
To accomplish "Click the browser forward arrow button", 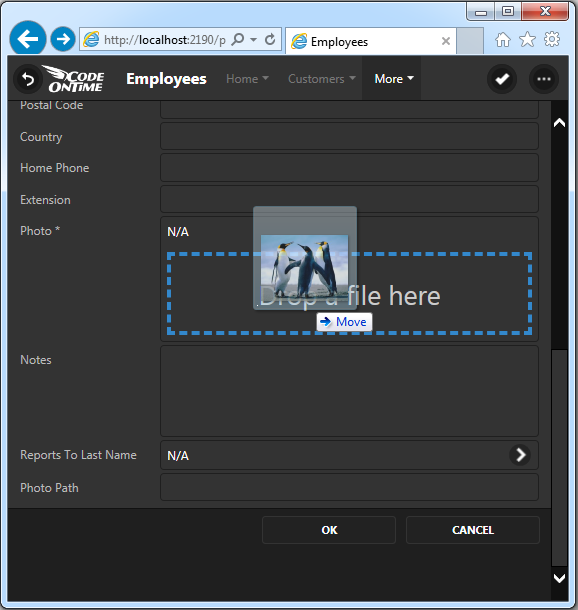I will tap(63, 39).
